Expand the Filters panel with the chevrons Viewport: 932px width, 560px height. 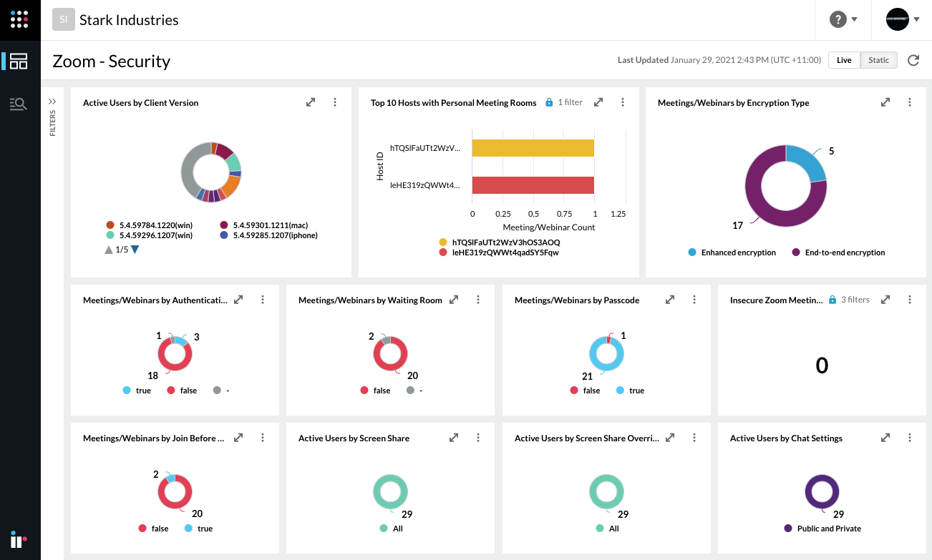tap(52, 101)
